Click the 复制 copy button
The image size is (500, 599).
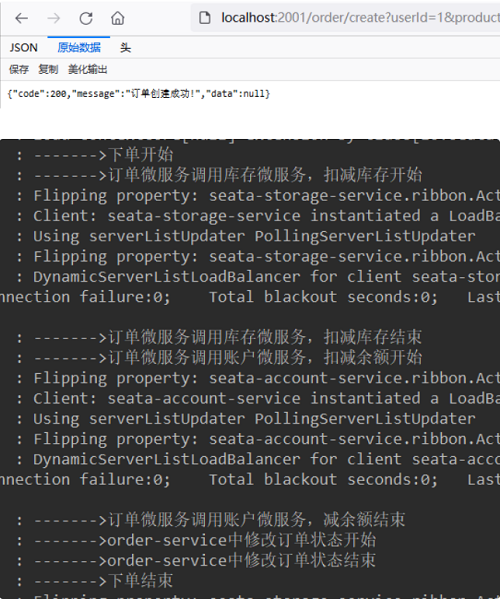coord(48,70)
